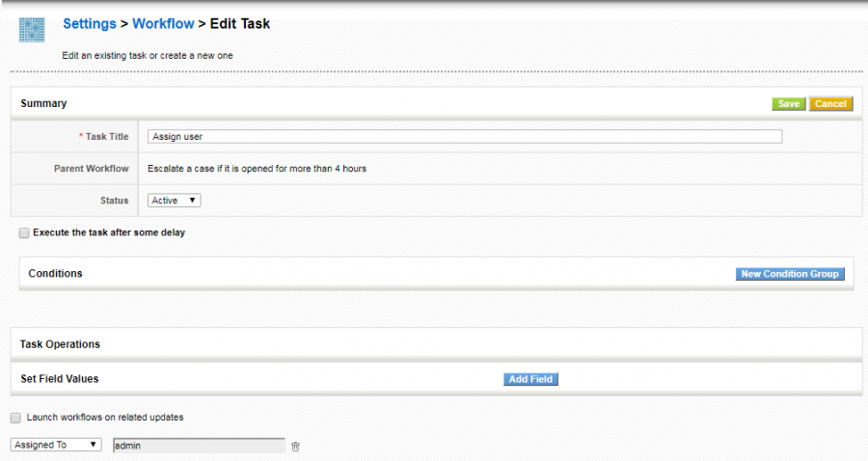
Task: Delete the Assigned To field row
Action: point(296,446)
